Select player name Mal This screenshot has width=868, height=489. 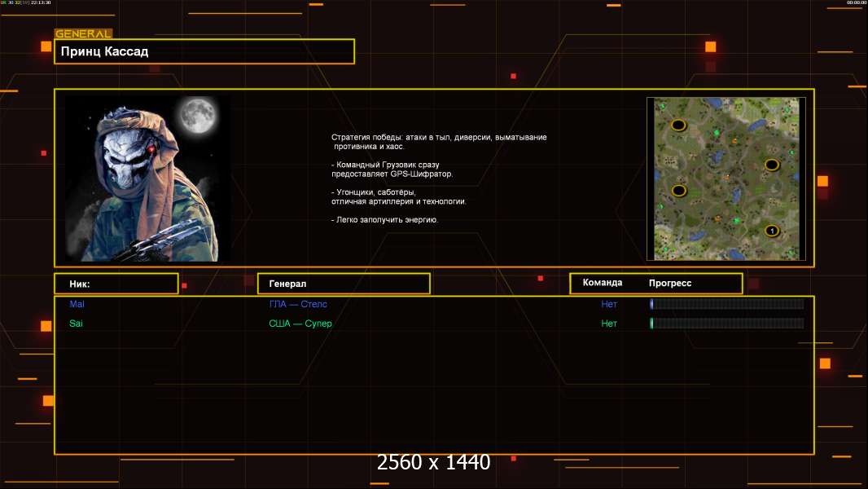pos(77,304)
